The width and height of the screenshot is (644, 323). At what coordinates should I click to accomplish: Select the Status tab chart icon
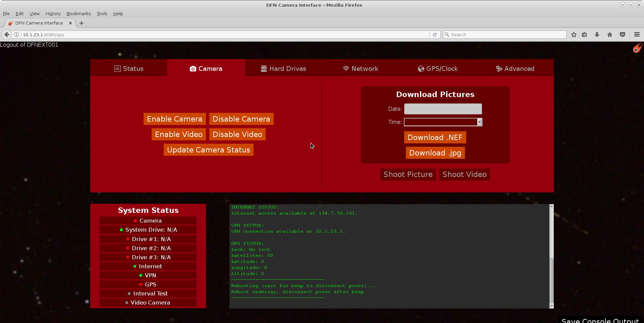[117, 68]
